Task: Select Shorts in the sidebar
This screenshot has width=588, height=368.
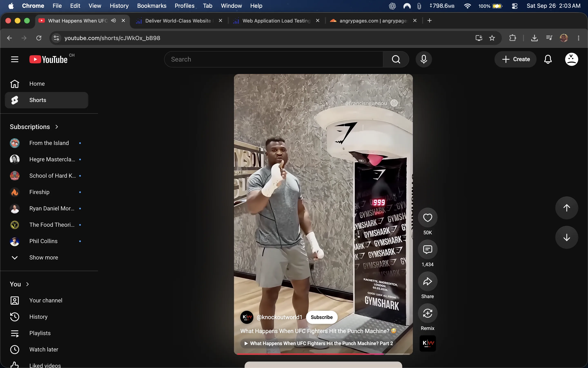Action: [47, 100]
